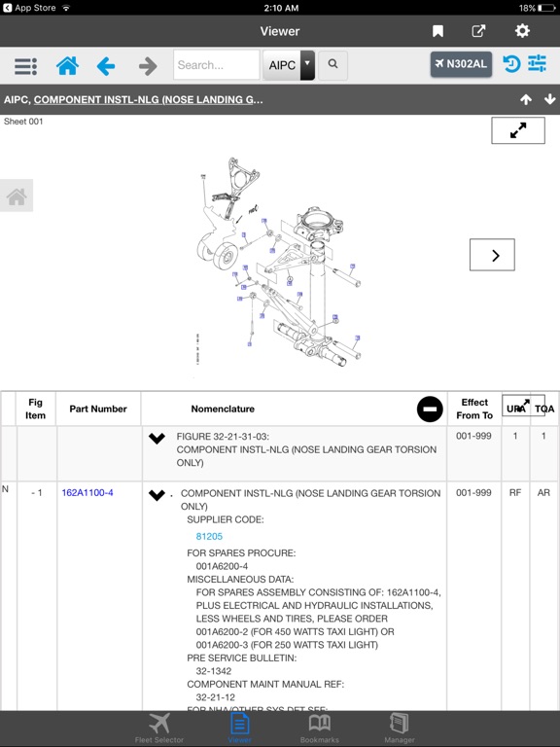Open COMPONENT INSTL-NLG breadcrumb link
Screen dimensions: 560x747
(x=148, y=100)
